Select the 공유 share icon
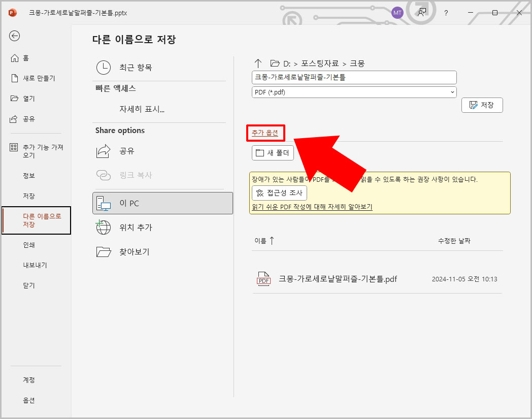This screenshot has width=532, height=419. (104, 151)
